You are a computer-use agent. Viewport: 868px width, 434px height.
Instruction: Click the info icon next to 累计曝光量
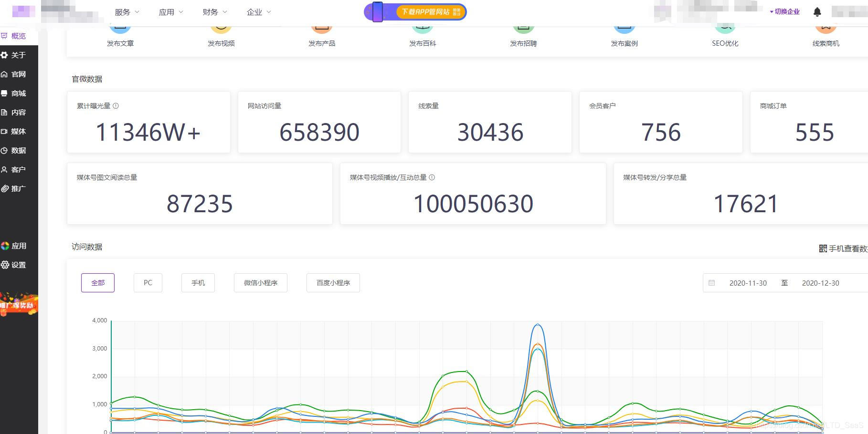pyautogui.click(x=116, y=106)
